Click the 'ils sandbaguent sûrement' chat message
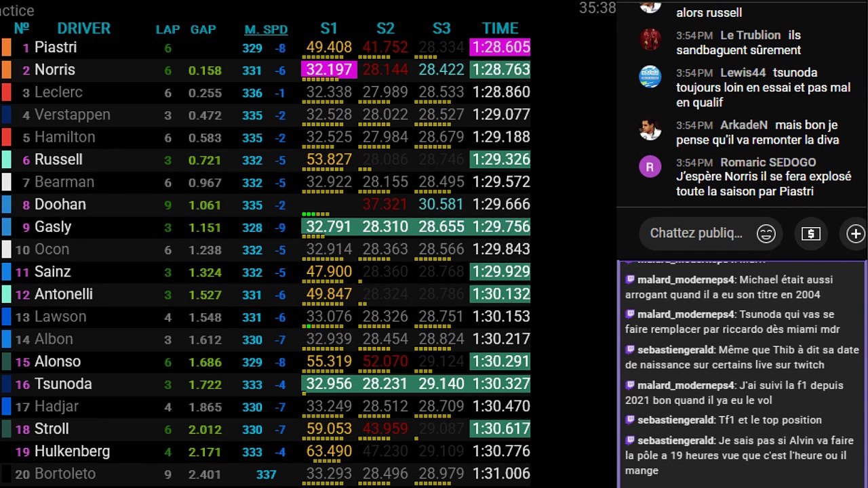 click(x=738, y=43)
